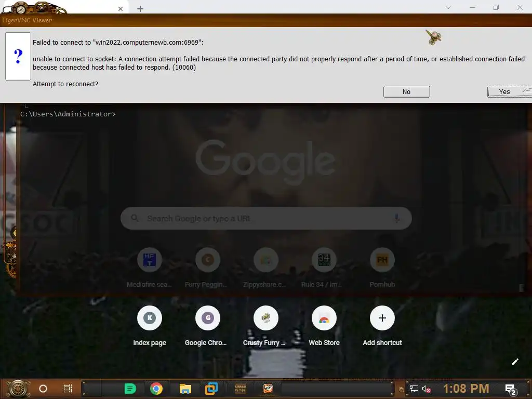Click the C:\Users\Administrator> prompt line
The height and width of the screenshot is (399, 532).
tap(68, 114)
